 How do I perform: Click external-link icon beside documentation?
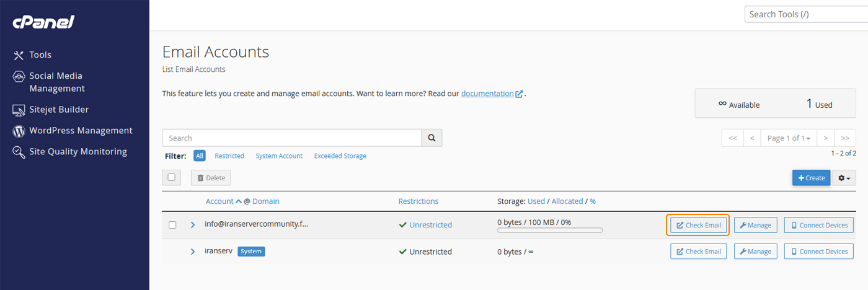tap(519, 94)
